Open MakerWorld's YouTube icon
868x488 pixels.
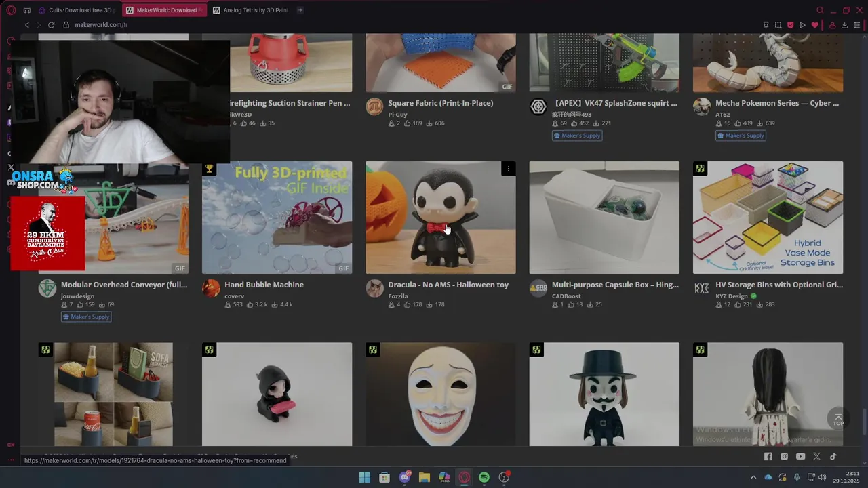click(x=800, y=457)
